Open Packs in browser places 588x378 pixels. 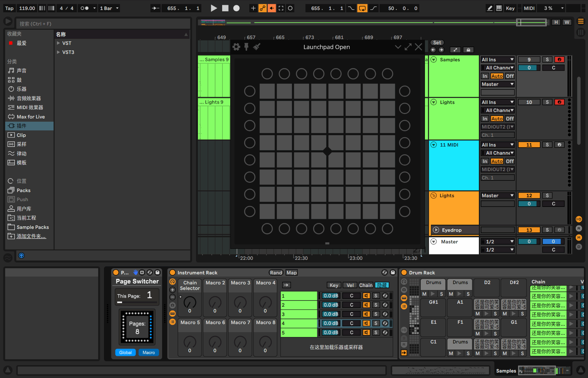(x=24, y=190)
